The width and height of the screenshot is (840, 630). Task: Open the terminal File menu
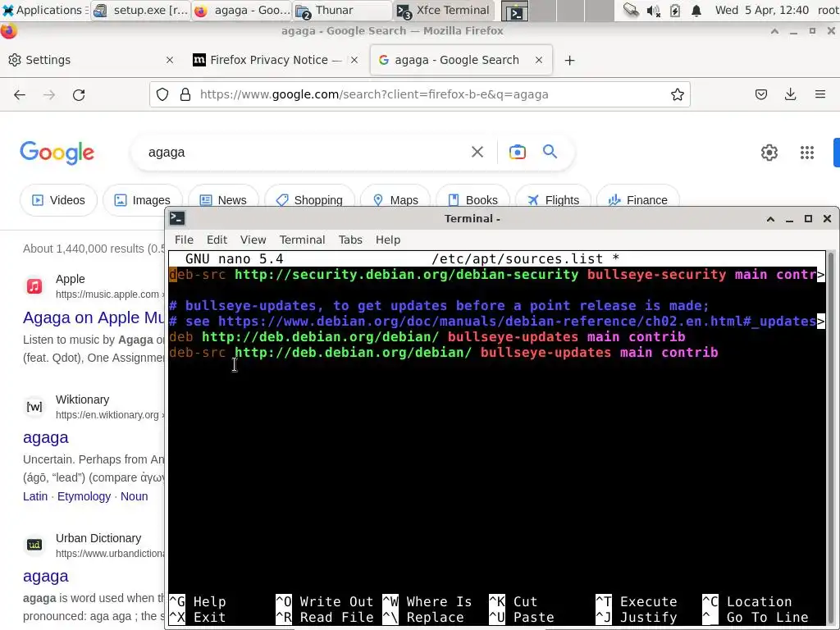pos(184,240)
